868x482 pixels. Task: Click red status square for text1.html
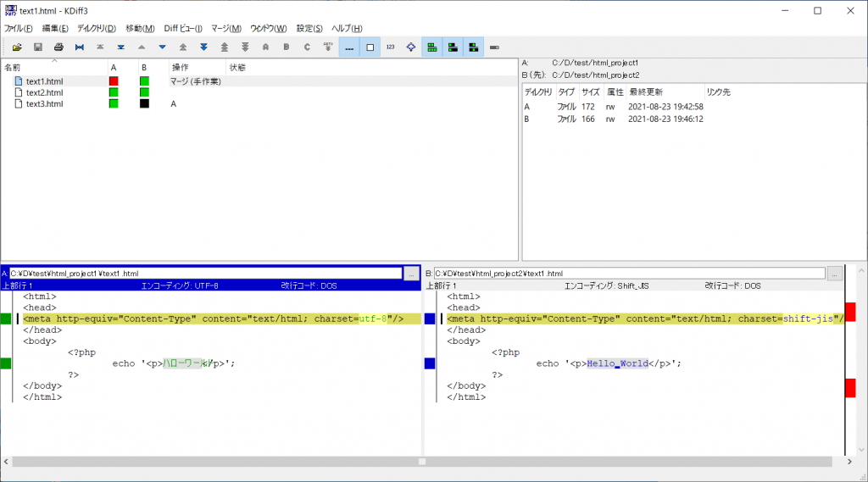pyautogui.click(x=114, y=81)
